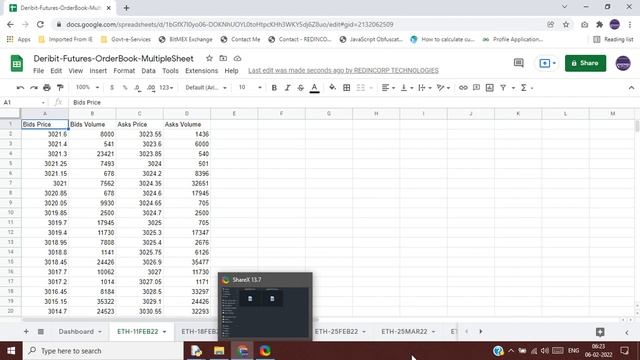640x360 pixels.
Task: Open text wrapping dropdown
Action: (425, 88)
